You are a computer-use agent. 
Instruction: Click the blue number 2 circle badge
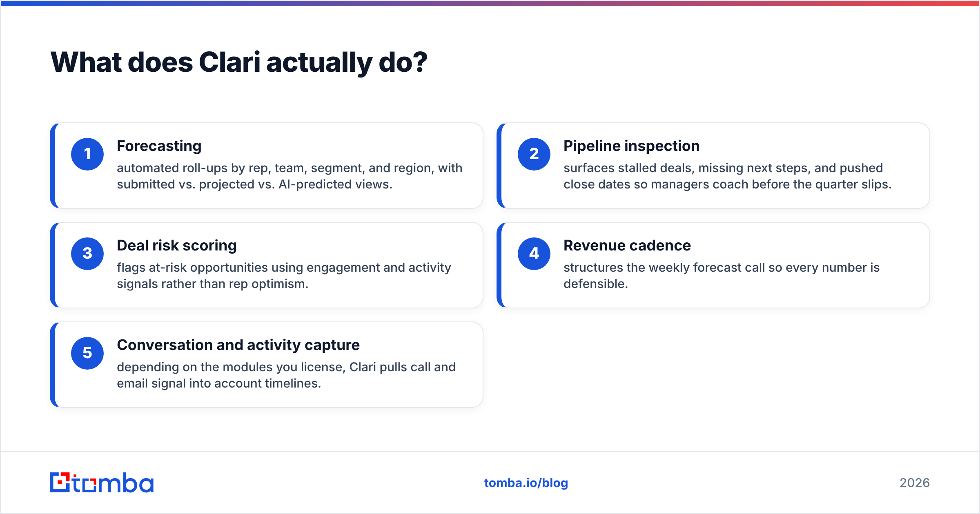pos(534,154)
